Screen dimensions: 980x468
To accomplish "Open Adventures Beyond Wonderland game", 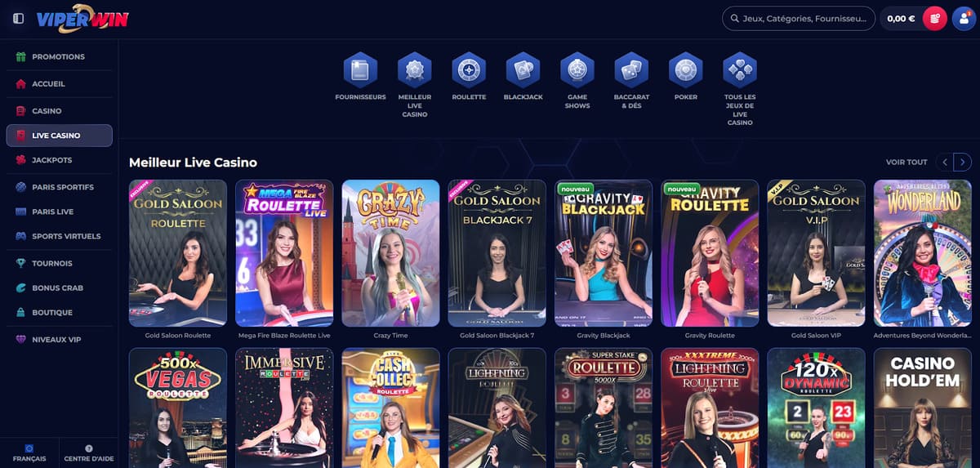I will point(923,253).
